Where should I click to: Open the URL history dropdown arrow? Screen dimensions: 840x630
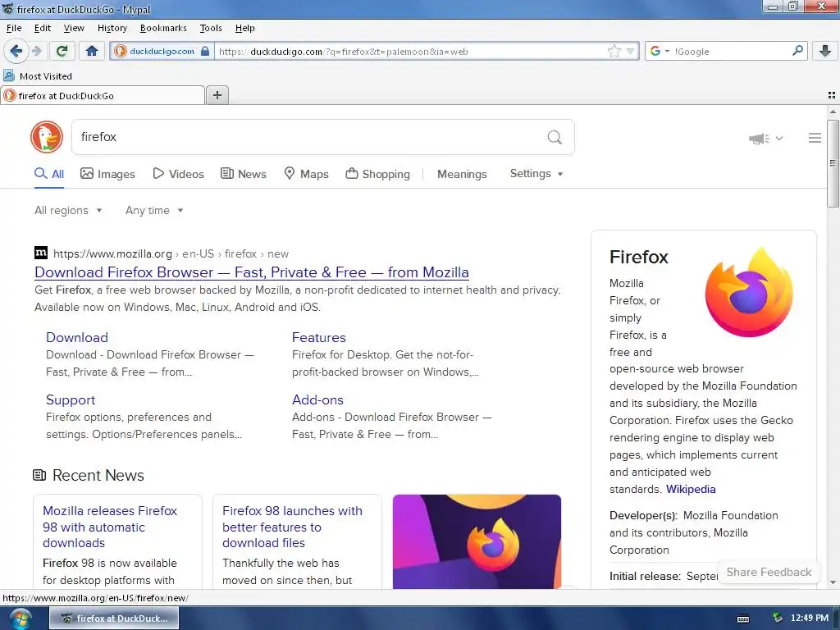[x=631, y=52]
